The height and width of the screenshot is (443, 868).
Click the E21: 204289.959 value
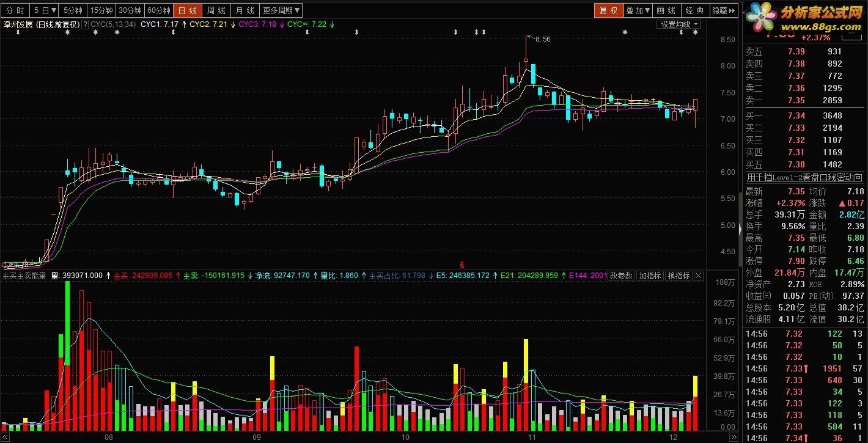click(529, 276)
